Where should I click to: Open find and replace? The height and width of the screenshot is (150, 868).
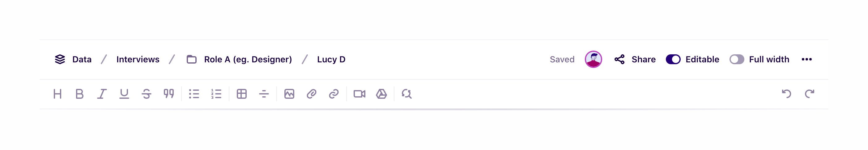click(x=407, y=94)
